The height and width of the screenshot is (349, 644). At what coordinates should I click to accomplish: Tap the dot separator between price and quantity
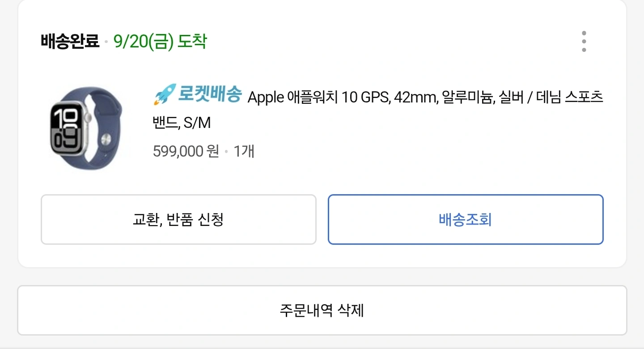(x=226, y=152)
